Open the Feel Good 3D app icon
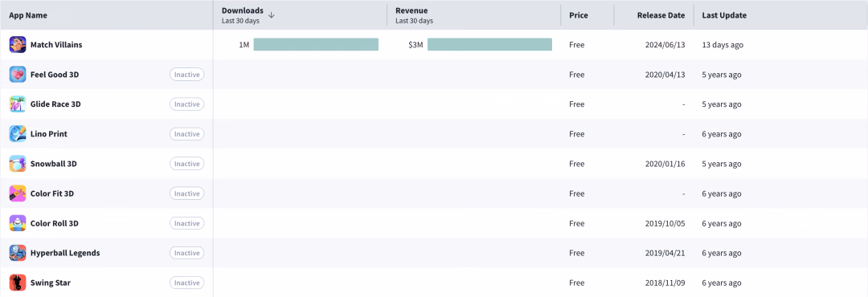Image resolution: width=868 pixels, height=297 pixels. point(18,75)
